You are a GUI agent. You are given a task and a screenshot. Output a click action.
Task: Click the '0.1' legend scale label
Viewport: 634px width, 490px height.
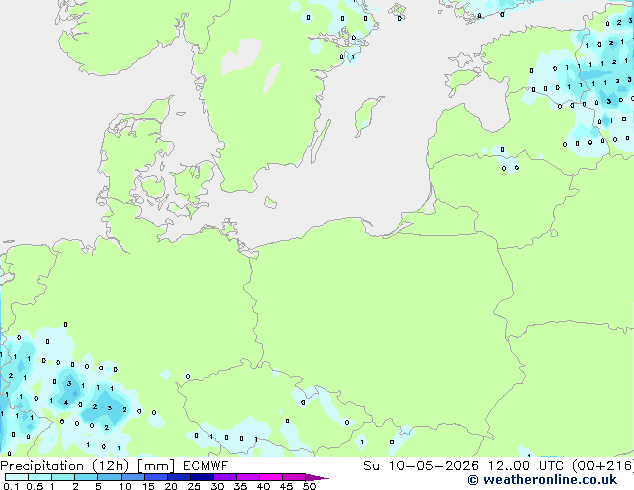click(x=11, y=486)
